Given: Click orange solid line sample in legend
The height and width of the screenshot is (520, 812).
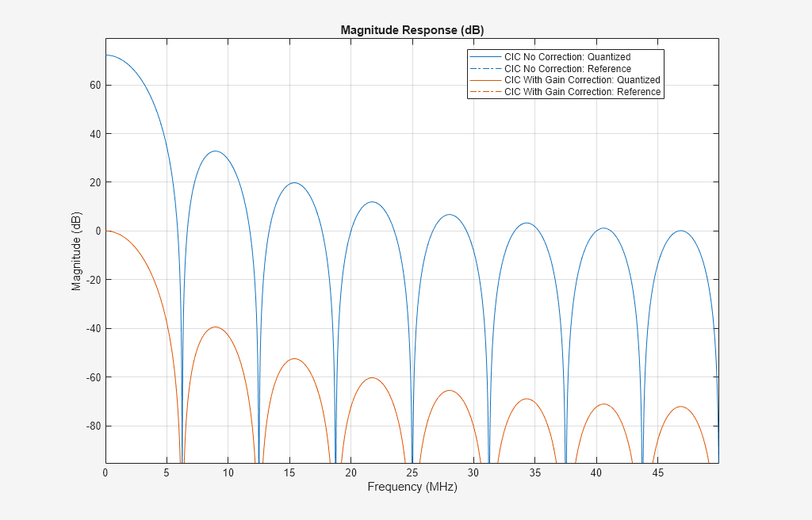Looking at the screenshot, I should 486,80.
